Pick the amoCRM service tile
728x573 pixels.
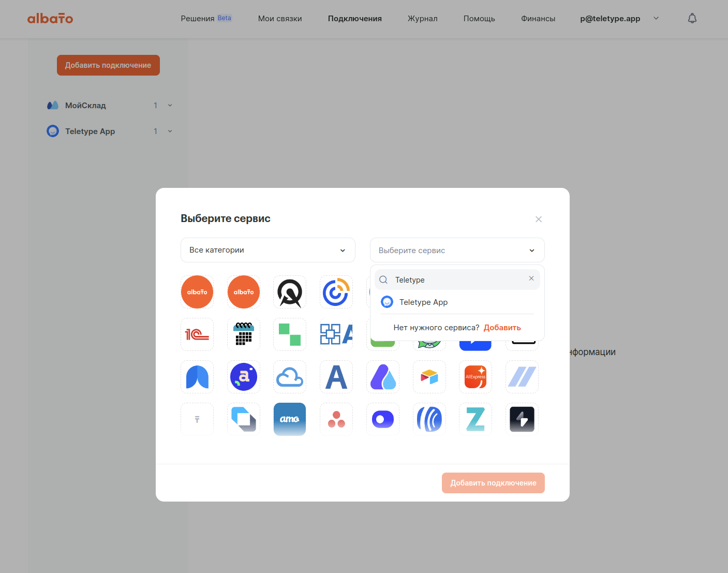pos(290,419)
